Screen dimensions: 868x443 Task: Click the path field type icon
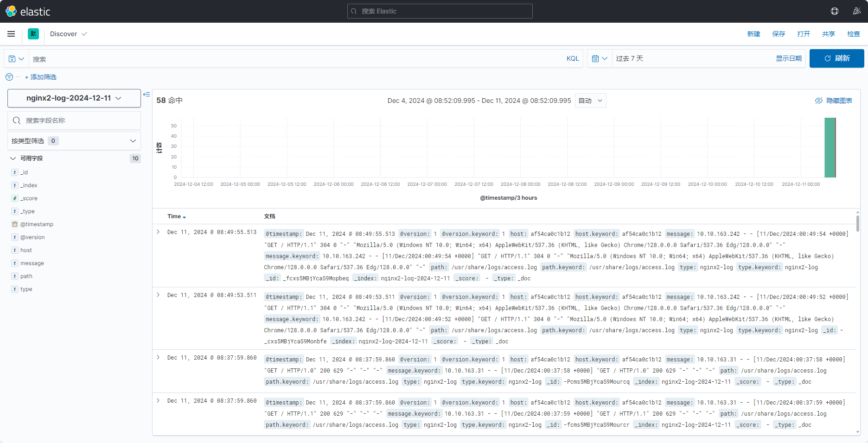point(15,276)
